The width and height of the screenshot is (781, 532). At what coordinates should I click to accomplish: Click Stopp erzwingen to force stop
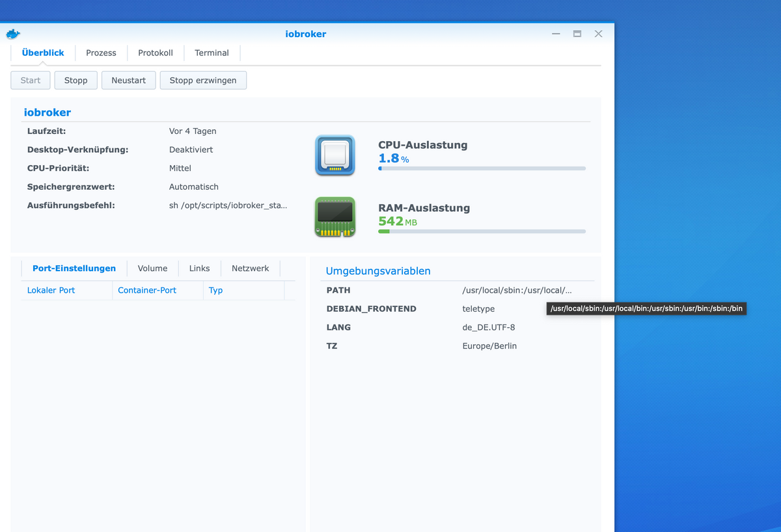(x=203, y=81)
